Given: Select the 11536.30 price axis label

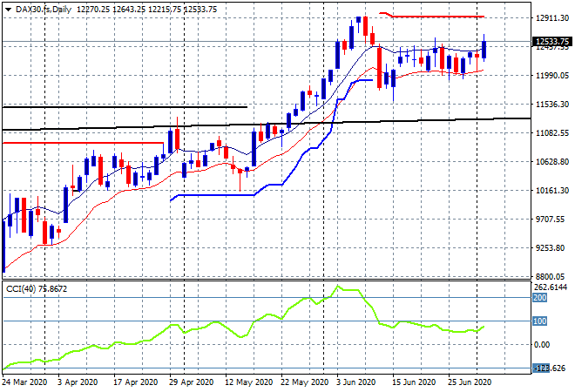Looking at the screenshot, I should (552, 105).
